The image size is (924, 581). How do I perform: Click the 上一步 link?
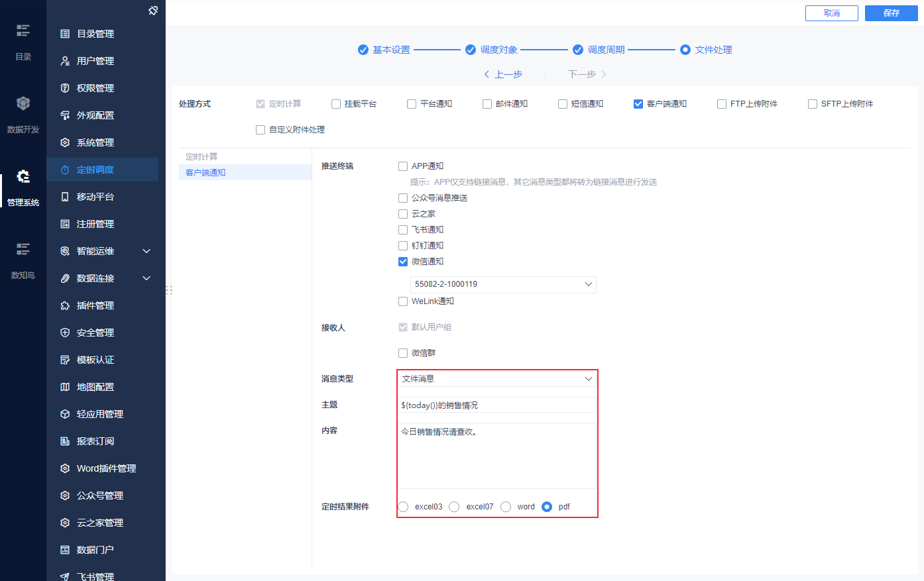[x=503, y=74]
